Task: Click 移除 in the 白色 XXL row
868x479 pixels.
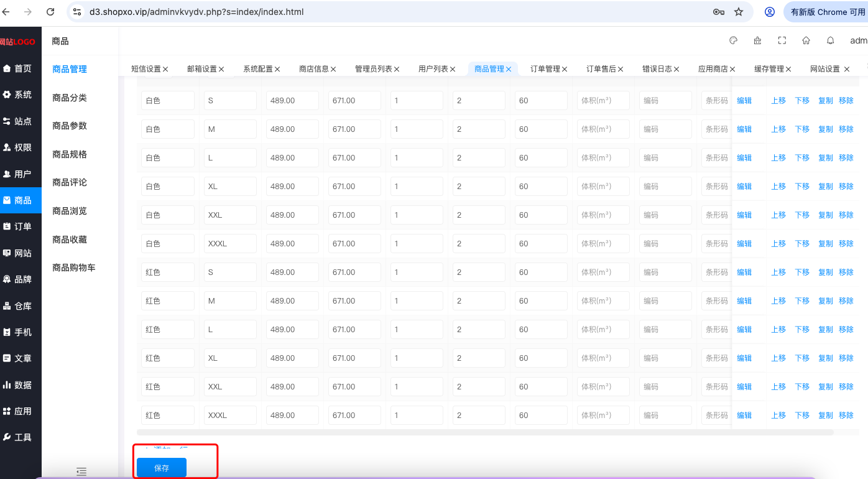Action: tap(846, 215)
